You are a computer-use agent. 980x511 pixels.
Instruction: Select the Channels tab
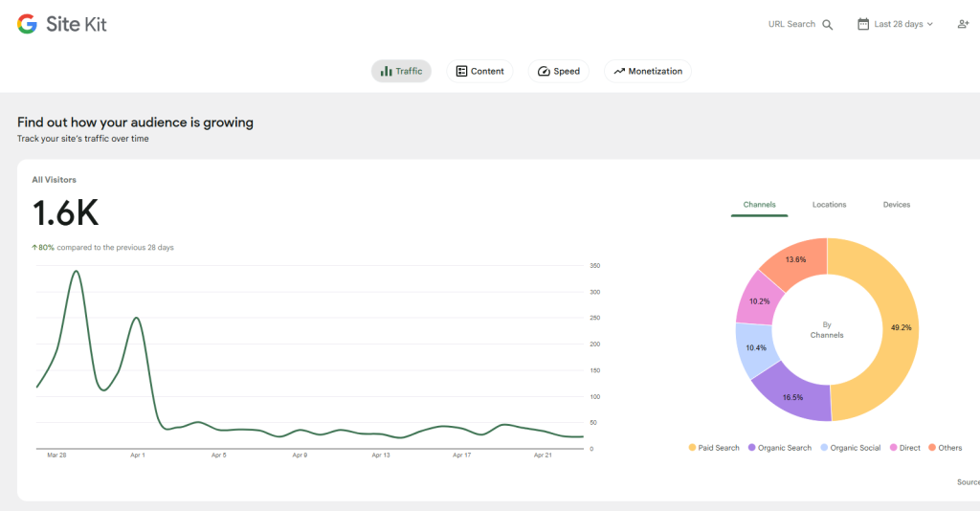(759, 205)
